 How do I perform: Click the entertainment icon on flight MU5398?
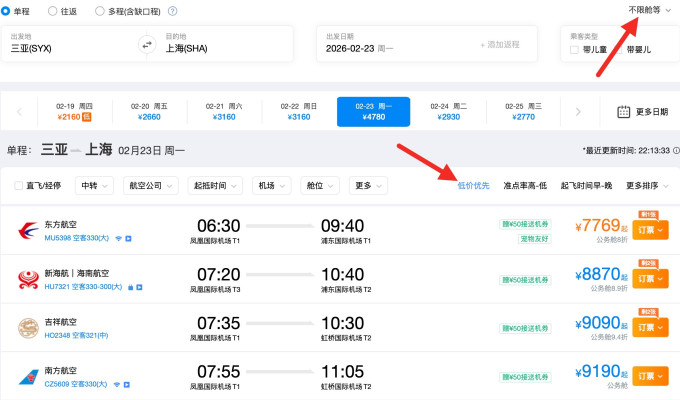[128, 239]
